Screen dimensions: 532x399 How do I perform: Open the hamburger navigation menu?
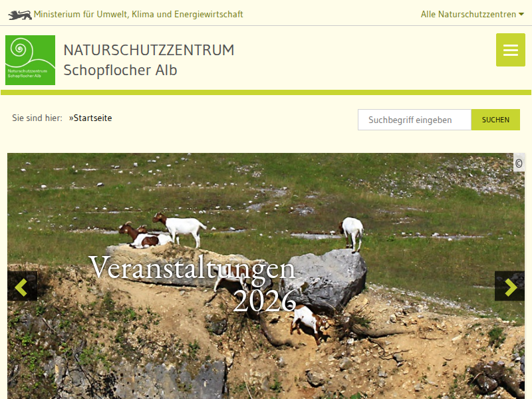coord(510,50)
